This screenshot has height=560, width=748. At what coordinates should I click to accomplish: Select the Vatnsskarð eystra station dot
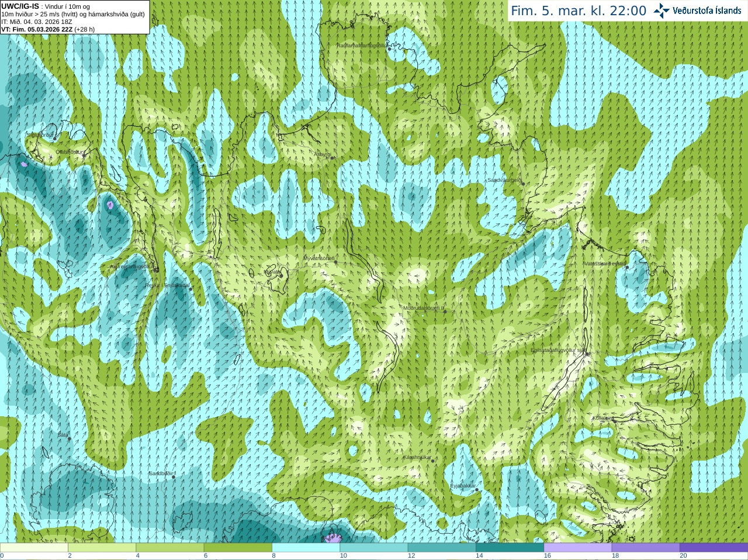pyautogui.click(x=626, y=267)
